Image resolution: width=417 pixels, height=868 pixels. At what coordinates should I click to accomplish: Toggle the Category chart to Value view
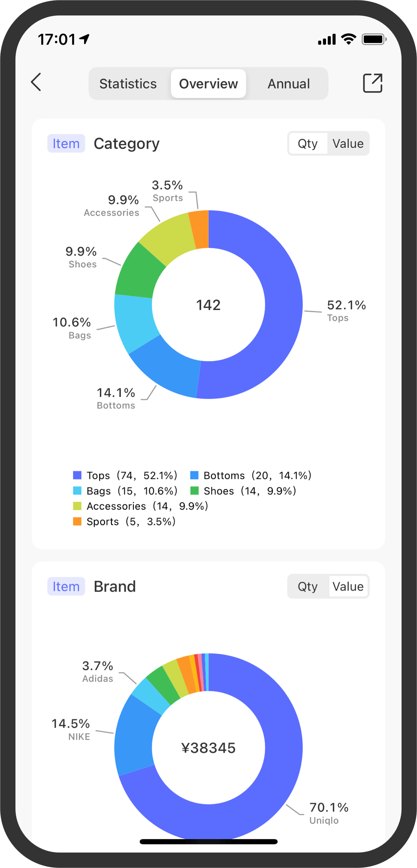pos(348,143)
